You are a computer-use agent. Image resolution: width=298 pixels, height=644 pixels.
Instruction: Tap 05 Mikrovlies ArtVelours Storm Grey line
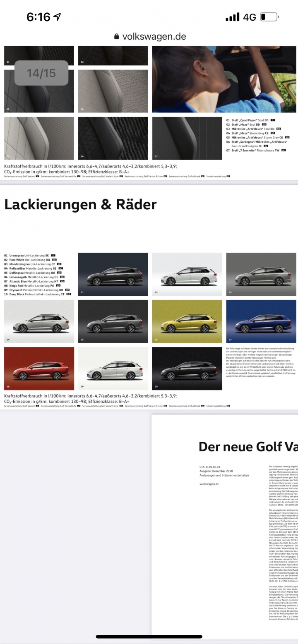tap(258, 137)
